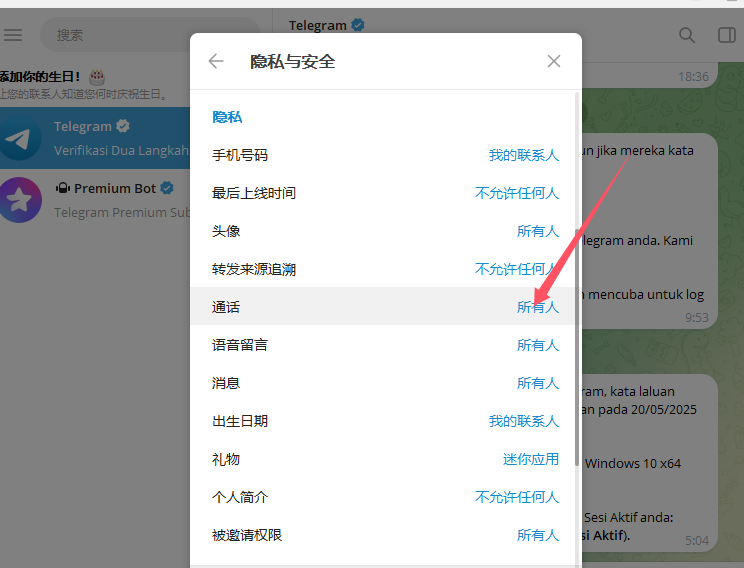Click the birthday cake emoji
The width and height of the screenshot is (744, 568).
(x=96, y=76)
